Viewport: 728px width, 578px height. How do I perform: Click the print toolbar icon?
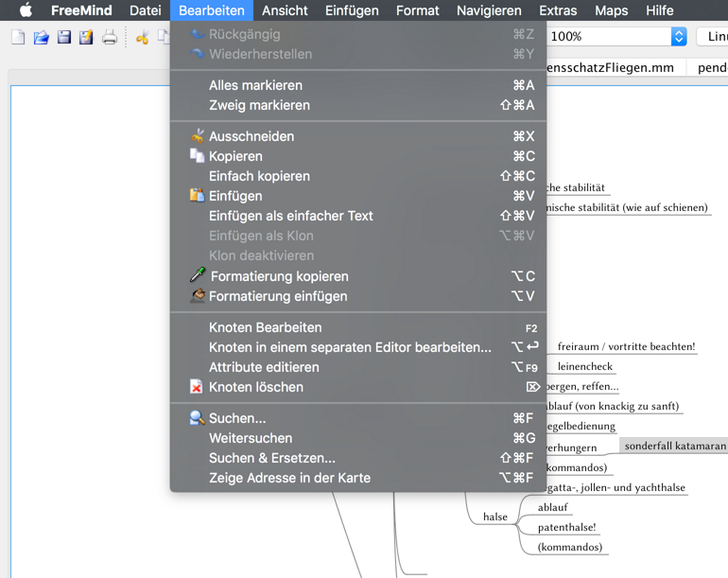110,37
